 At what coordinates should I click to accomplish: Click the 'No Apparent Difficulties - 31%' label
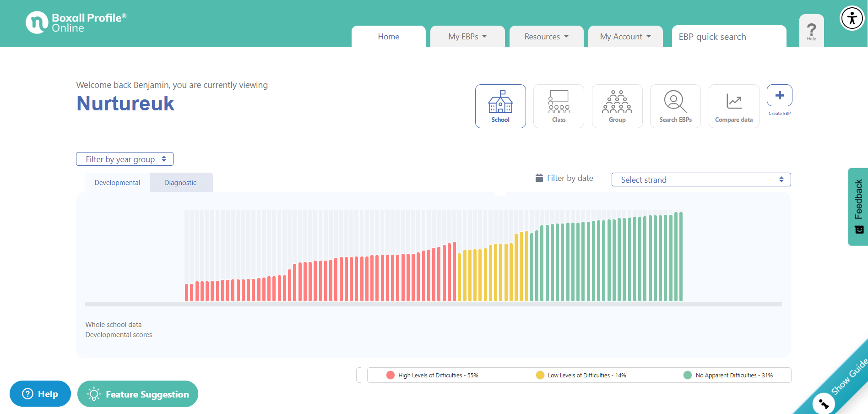[734, 375]
